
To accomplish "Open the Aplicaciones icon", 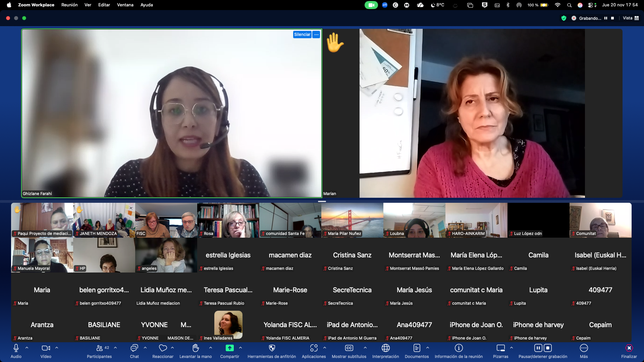I will (x=314, y=348).
